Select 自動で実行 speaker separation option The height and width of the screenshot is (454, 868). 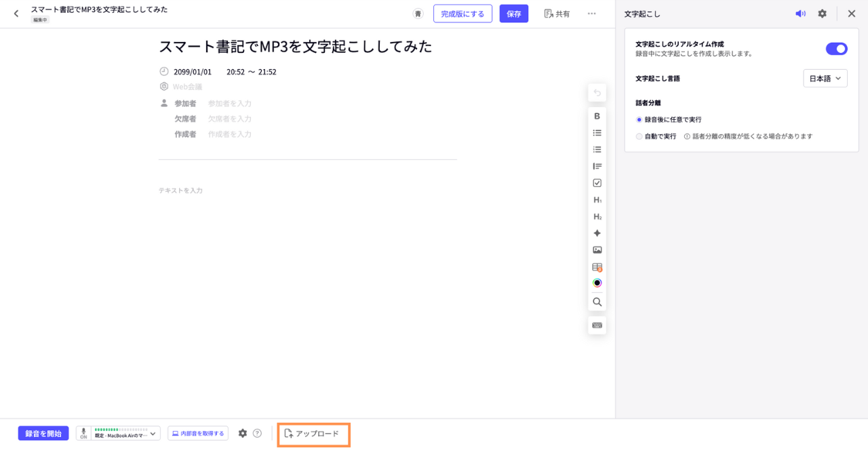tap(639, 136)
